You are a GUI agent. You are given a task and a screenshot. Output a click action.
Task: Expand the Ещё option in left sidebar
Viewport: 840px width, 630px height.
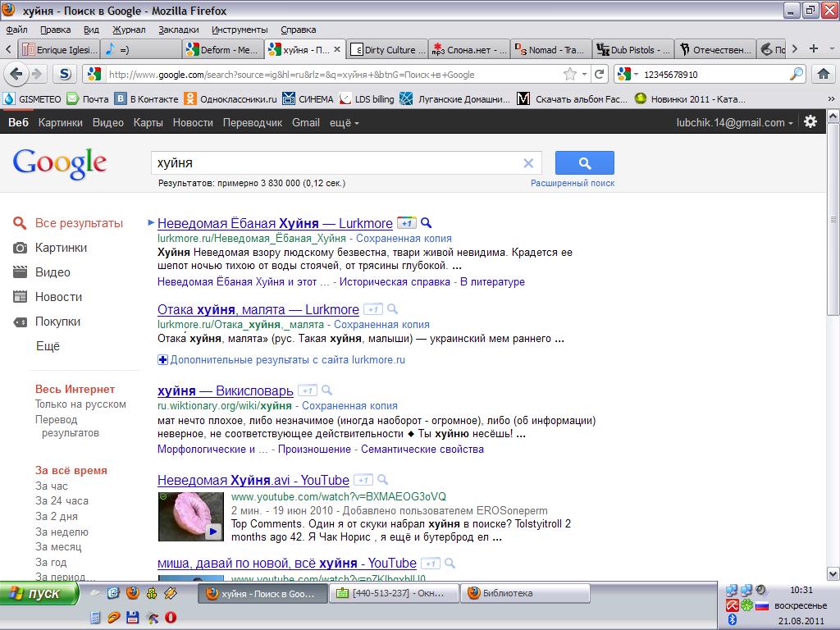coord(48,346)
